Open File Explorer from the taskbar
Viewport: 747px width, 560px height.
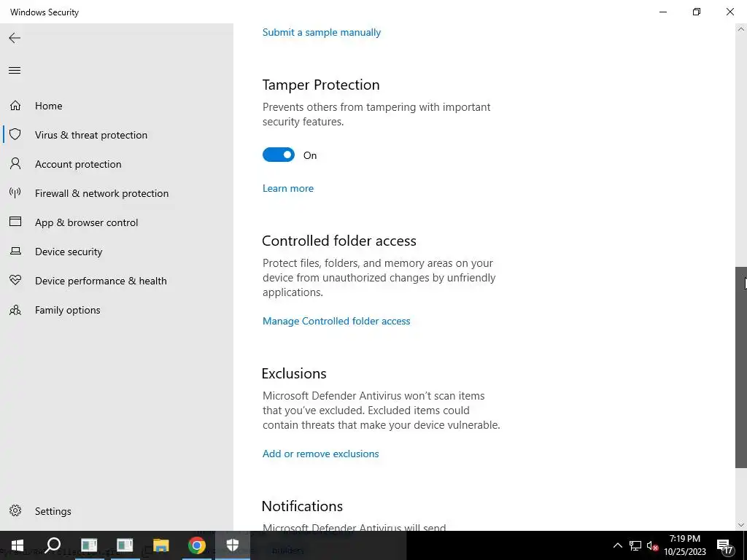point(160,545)
